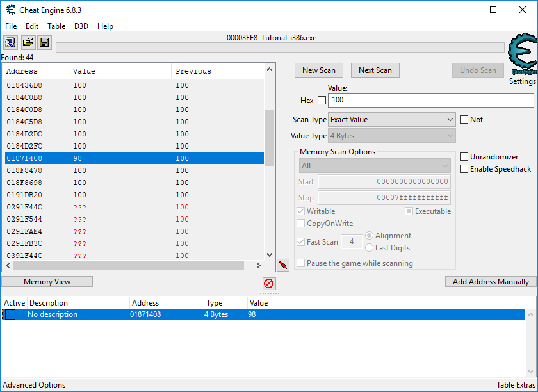Select result row address 0184C0B8
This screenshot has height=392, width=538.
coord(134,97)
